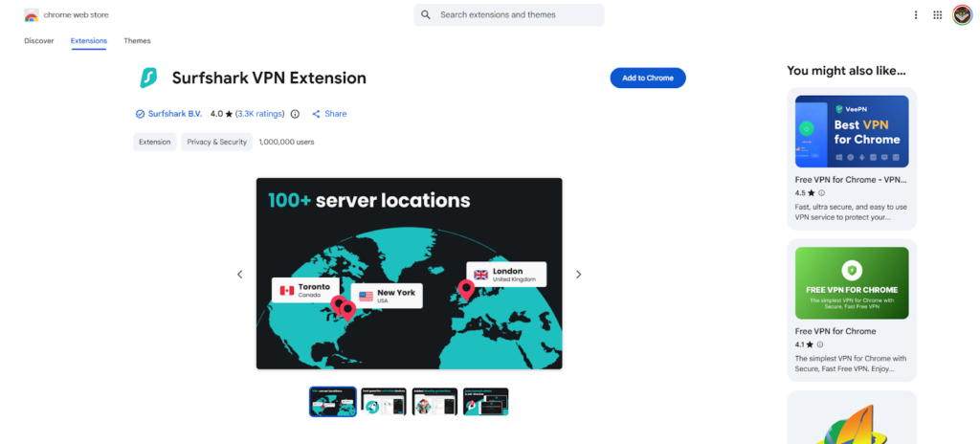Screen dimensions: 980x444
Task: Open the VeePN Best VPN for Chrome card
Action: pos(852,158)
